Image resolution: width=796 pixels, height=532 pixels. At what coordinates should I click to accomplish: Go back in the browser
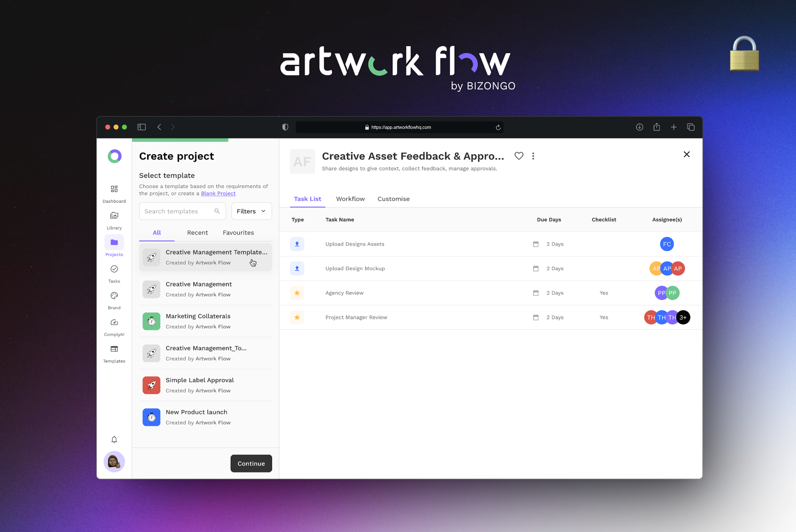159,127
